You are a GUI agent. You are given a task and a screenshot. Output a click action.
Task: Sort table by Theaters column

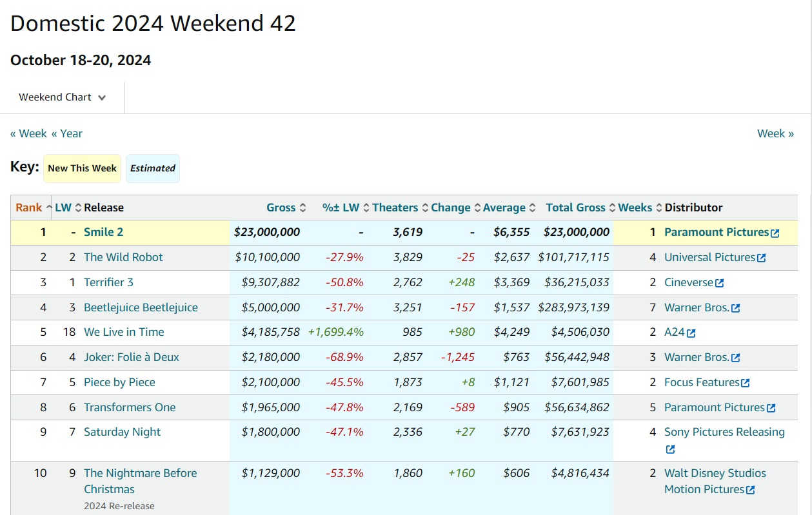(x=395, y=208)
